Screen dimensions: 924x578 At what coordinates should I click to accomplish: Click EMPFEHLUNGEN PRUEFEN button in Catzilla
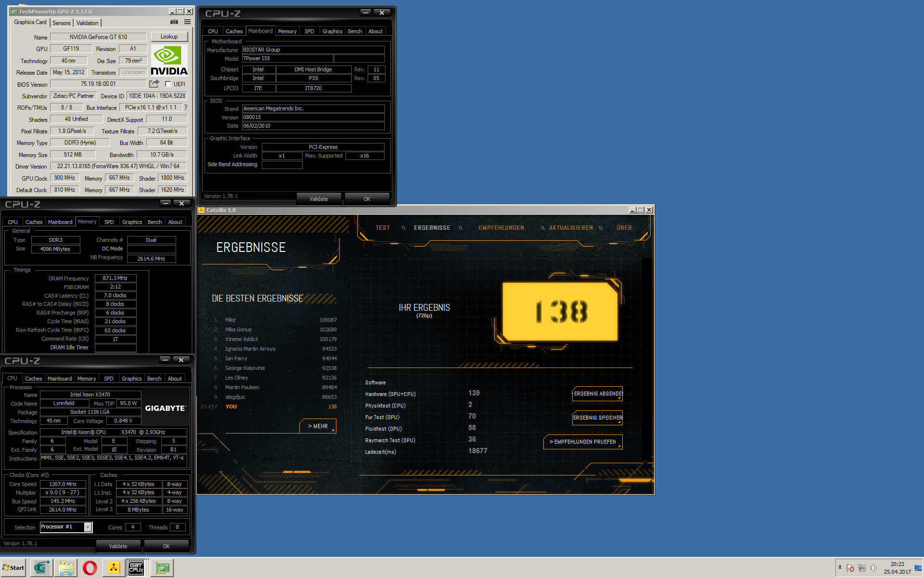583,442
